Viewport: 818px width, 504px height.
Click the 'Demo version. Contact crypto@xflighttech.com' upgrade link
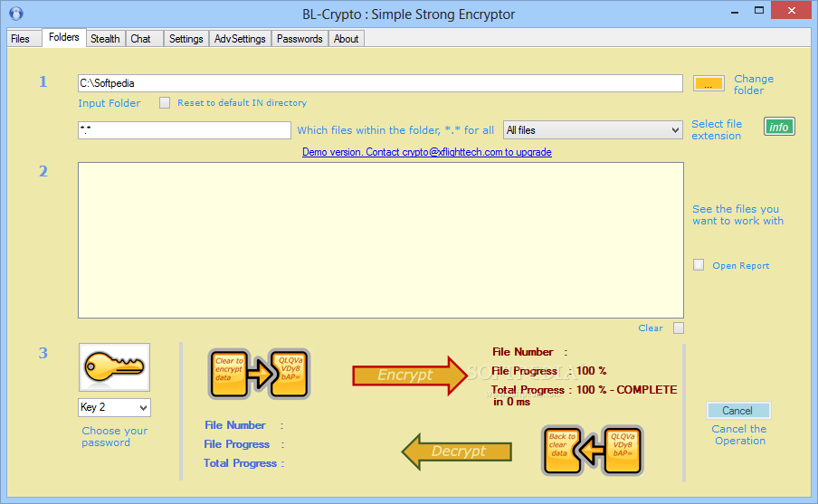tap(427, 152)
